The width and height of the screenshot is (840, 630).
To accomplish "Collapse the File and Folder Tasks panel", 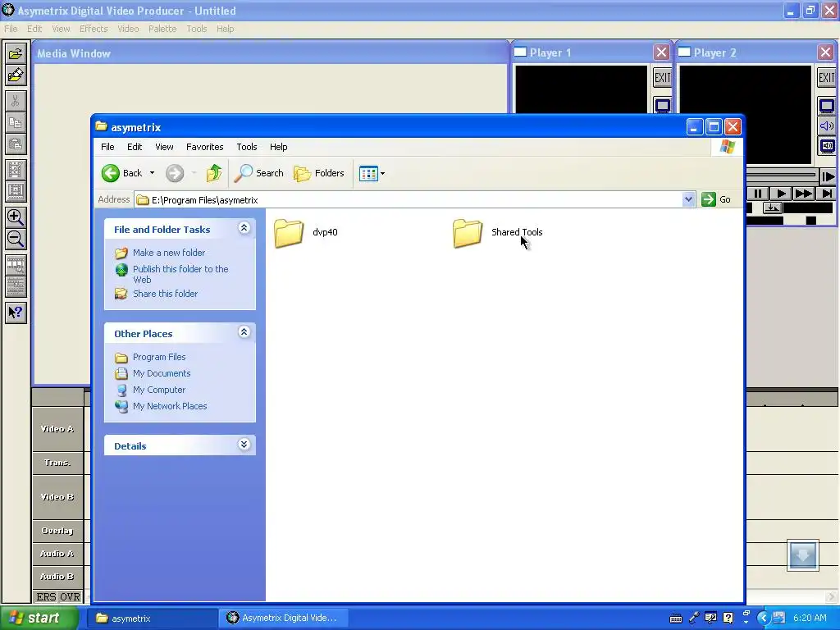I will 244,228.
